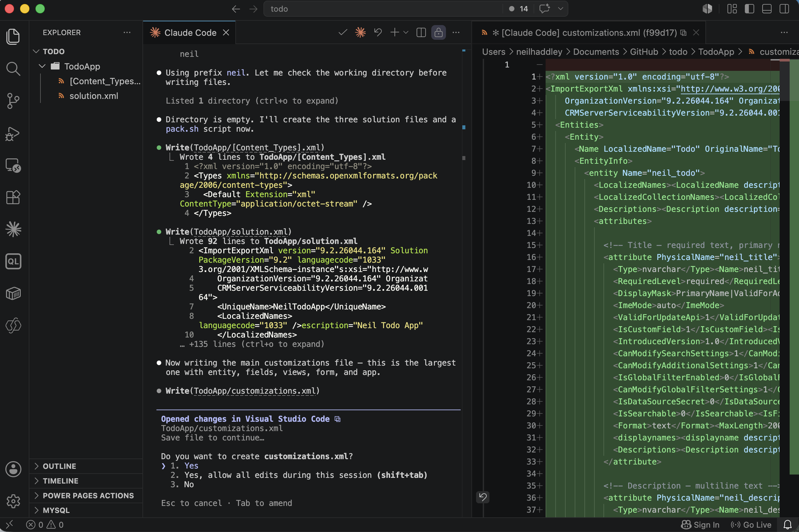Open remote window status bar button
This screenshot has height=532, width=799.
pyautogui.click(x=9, y=525)
